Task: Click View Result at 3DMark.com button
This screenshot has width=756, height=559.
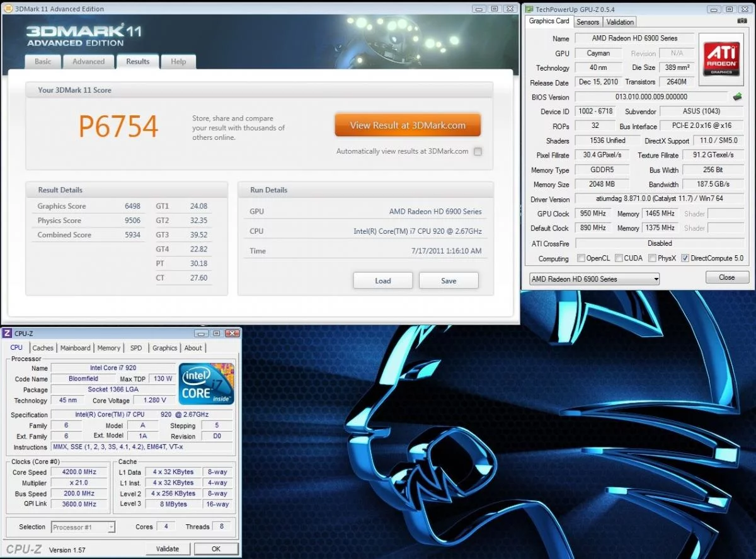Action: (408, 125)
